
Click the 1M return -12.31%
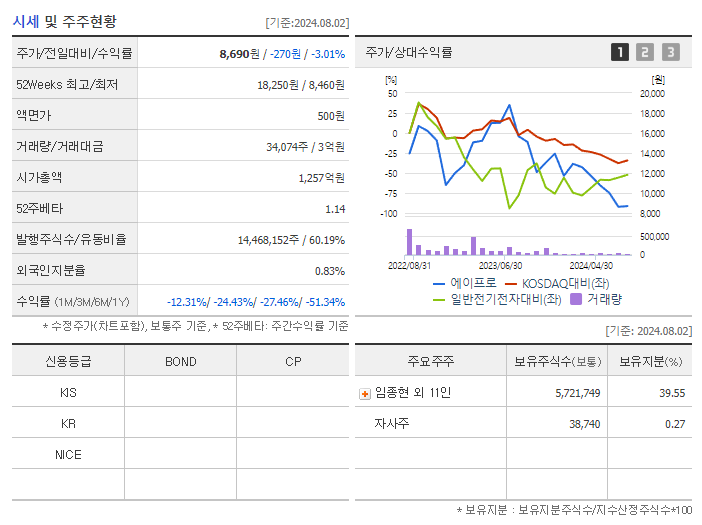click(x=187, y=302)
